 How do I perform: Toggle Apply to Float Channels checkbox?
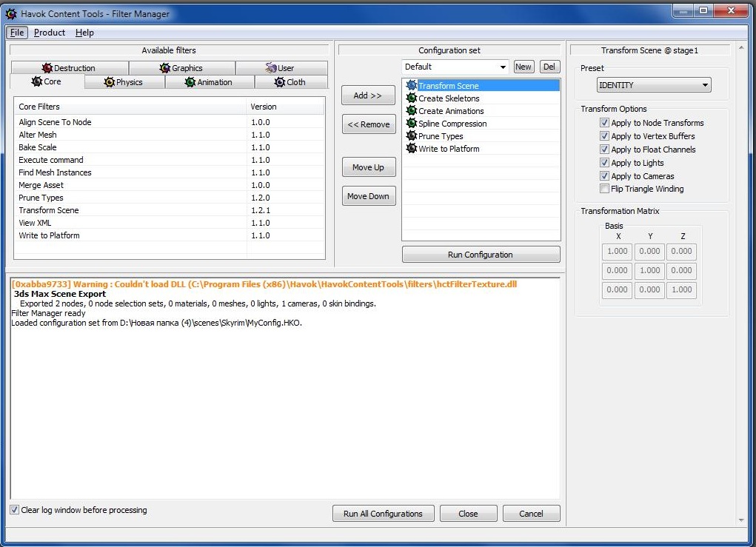[604, 150]
